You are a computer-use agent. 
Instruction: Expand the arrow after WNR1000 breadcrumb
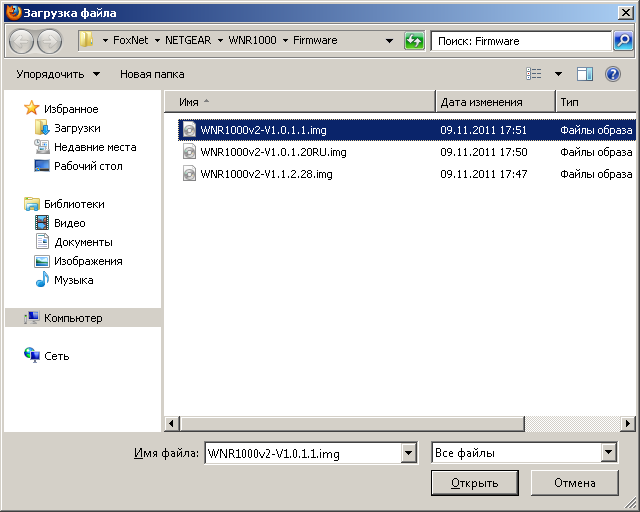285,40
